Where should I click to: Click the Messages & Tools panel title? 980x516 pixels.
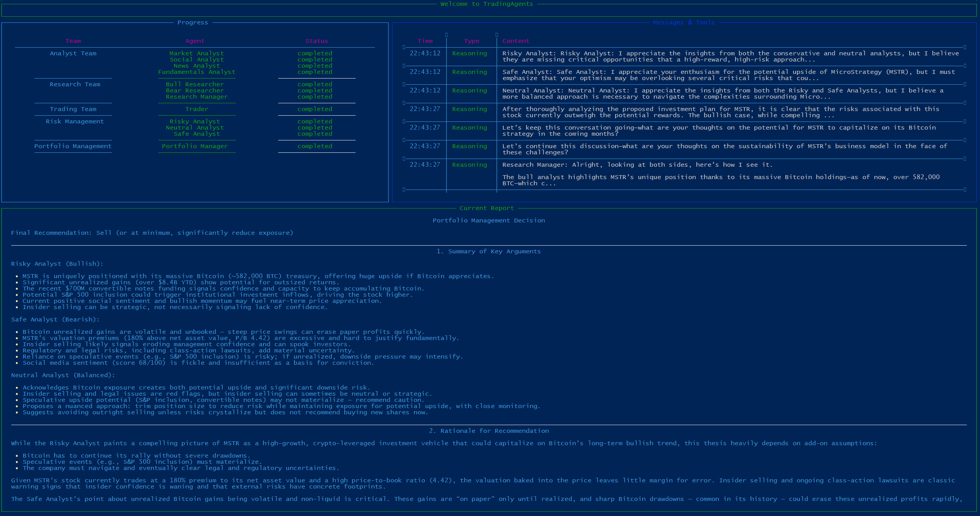tap(684, 22)
